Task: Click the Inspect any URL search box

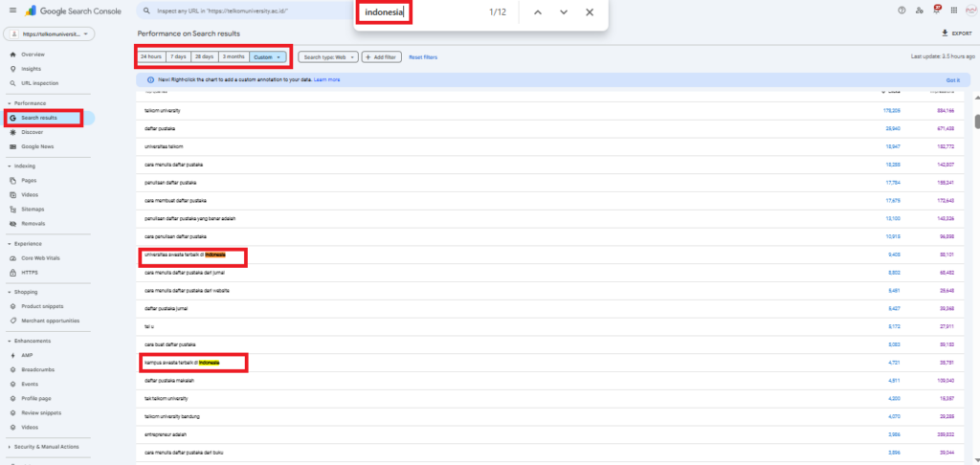Action: point(245,11)
